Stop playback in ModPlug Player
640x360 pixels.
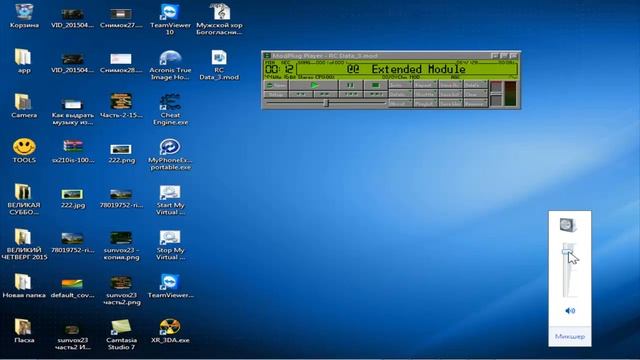tap(376, 85)
